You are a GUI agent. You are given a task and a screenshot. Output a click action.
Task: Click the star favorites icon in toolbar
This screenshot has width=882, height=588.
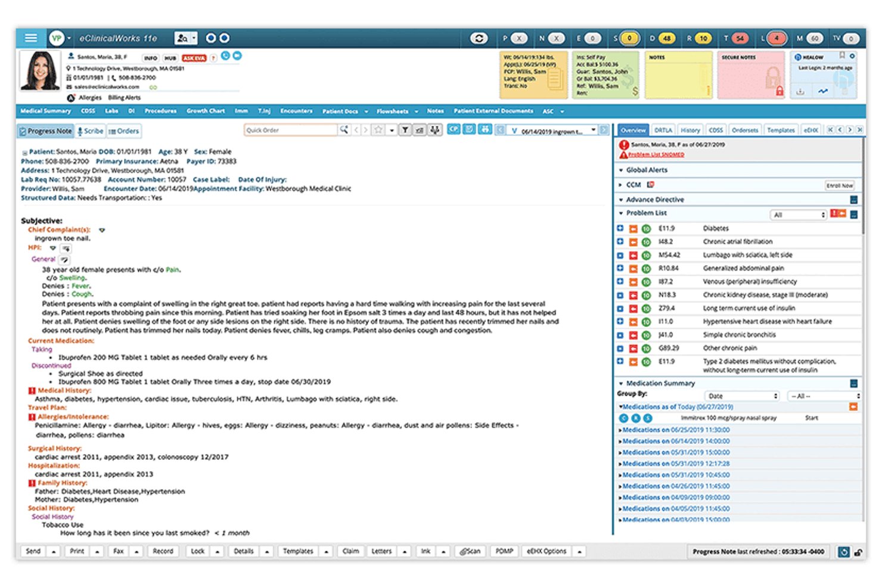pos(378,130)
